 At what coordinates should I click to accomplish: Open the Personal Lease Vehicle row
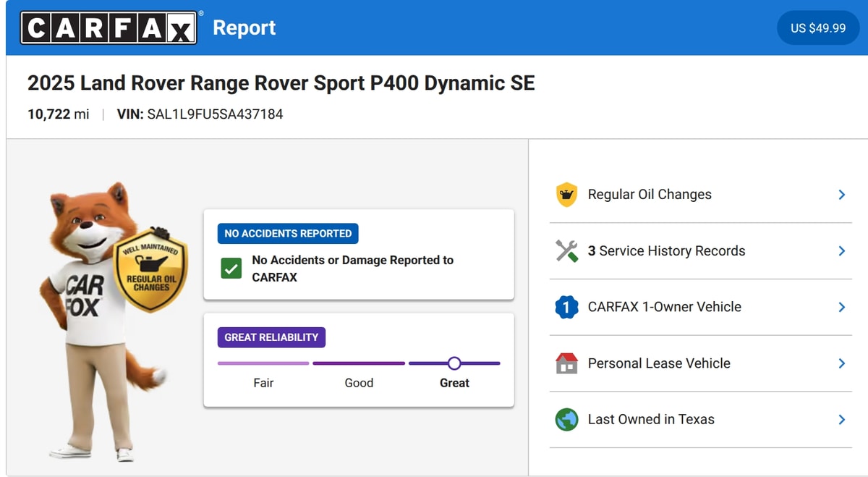[701, 363]
